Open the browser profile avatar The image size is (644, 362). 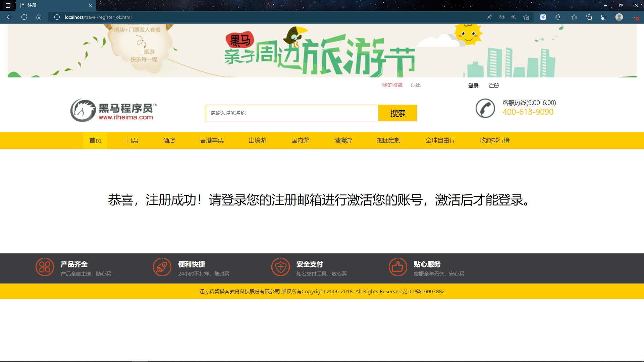coord(619,17)
